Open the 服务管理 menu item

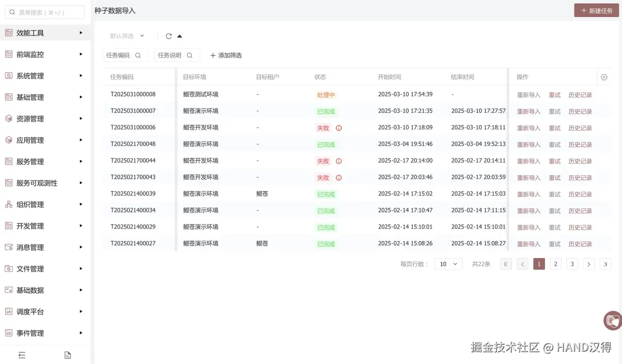pyautogui.click(x=45, y=162)
